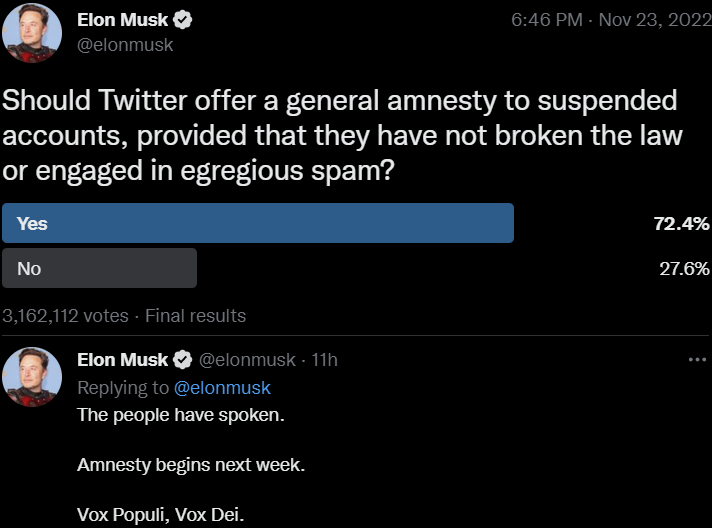Select the Yes poll result bar
The height and width of the screenshot is (528, 712).
(x=258, y=224)
